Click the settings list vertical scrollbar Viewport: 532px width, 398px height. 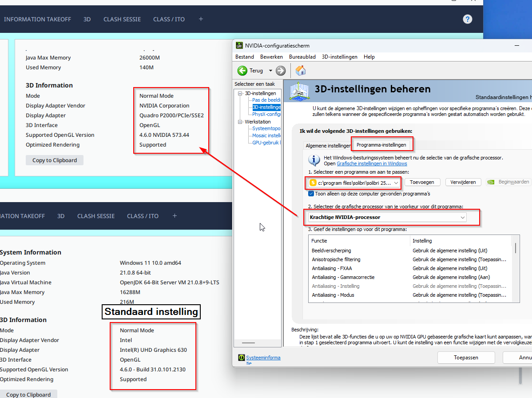(x=516, y=248)
